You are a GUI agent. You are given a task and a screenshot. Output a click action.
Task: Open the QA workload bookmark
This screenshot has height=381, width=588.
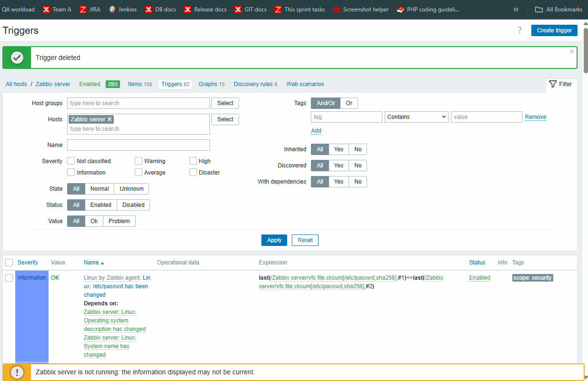coord(18,10)
